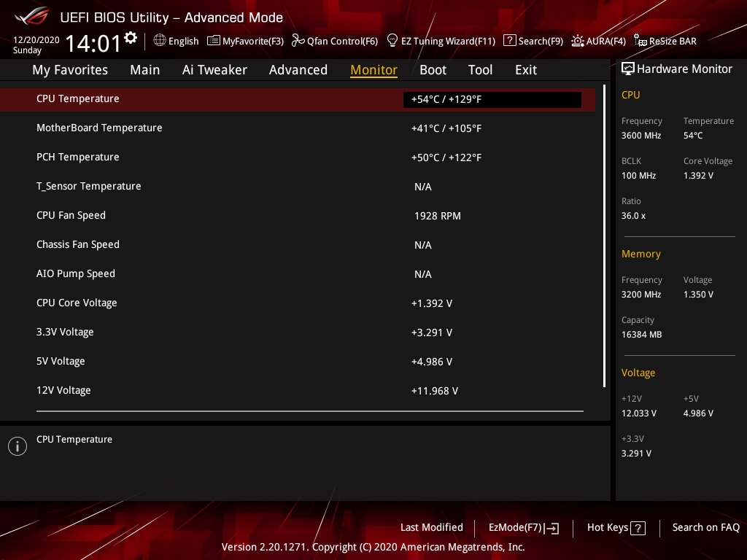The height and width of the screenshot is (560, 747).
Task: Toggle the ReSize BAR icon
Action: tap(640, 41)
